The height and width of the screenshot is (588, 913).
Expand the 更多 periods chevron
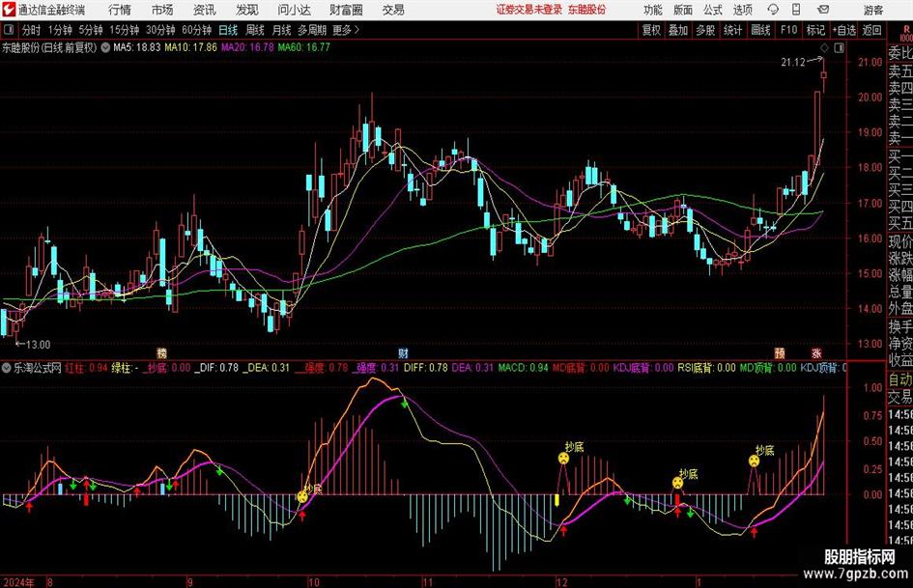pyautogui.click(x=357, y=30)
